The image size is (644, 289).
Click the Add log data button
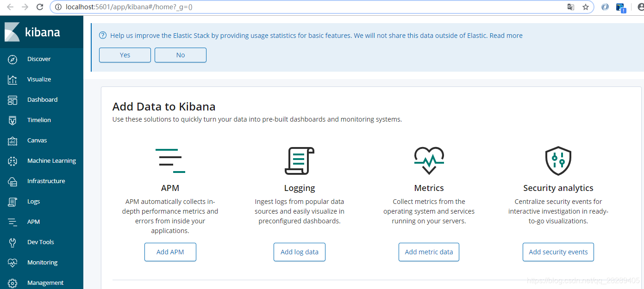pos(300,252)
